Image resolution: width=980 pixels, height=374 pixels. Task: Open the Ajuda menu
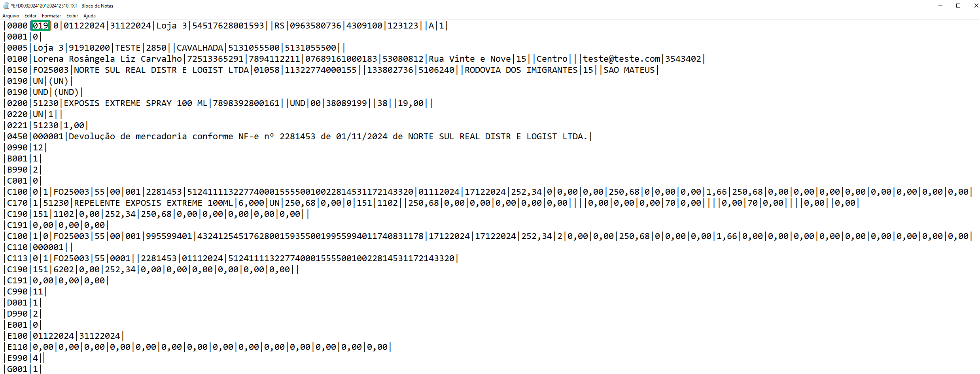click(89, 16)
